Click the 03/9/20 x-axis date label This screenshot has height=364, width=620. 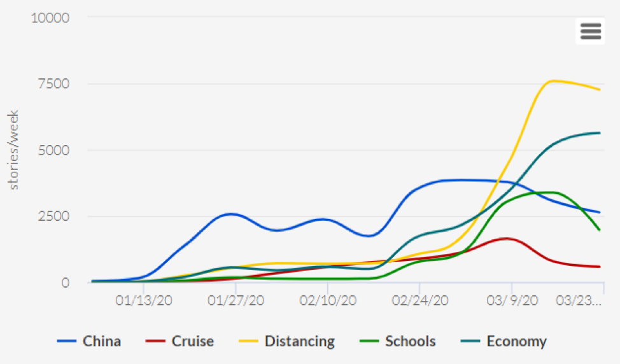click(x=511, y=300)
